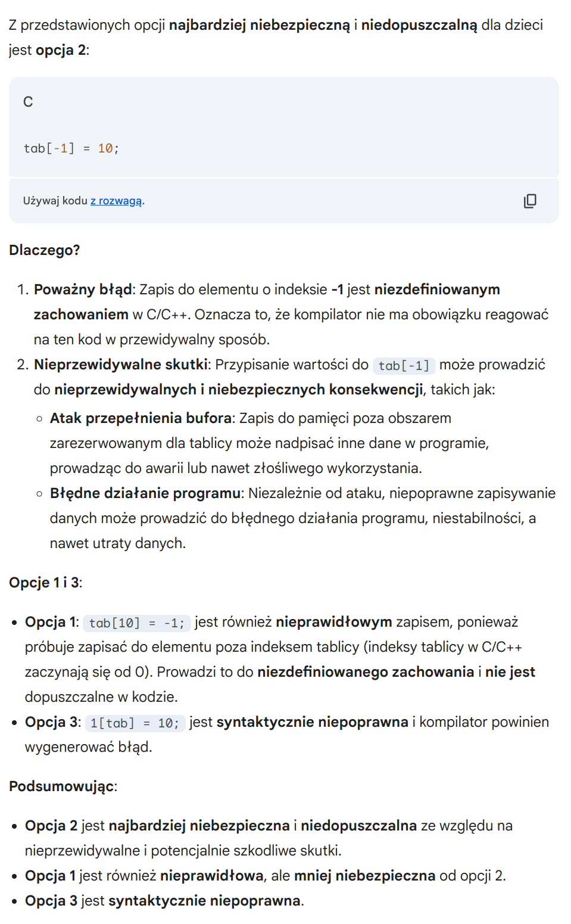Screen dimensions: 571x924
Task: Click the "Używaj kodu" footer text
Action: pyautogui.click(x=55, y=201)
